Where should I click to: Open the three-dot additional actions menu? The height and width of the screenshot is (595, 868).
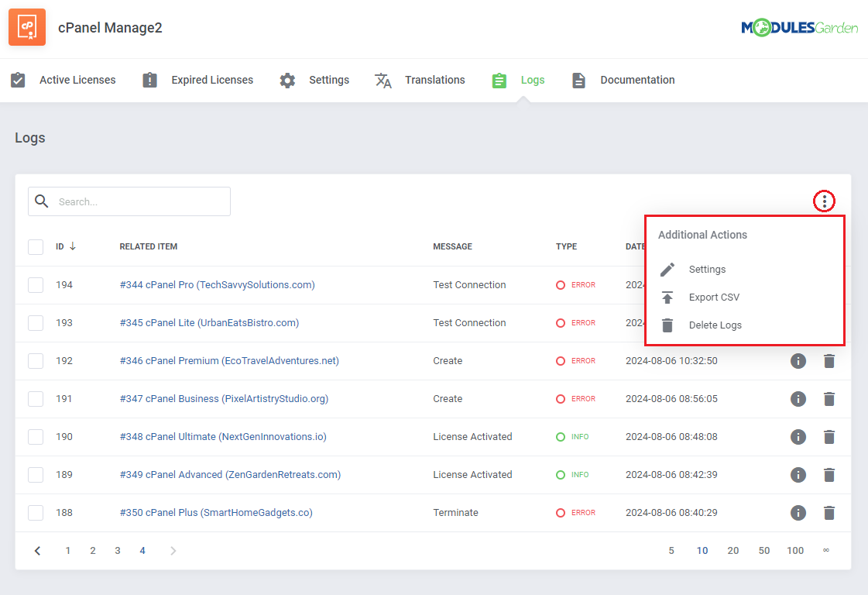click(x=824, y=201)
